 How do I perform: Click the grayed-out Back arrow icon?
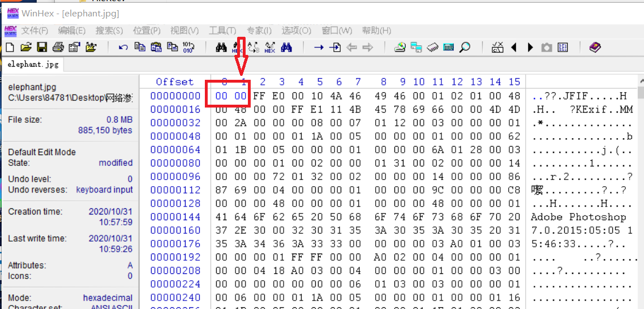(x=351, y=47)
